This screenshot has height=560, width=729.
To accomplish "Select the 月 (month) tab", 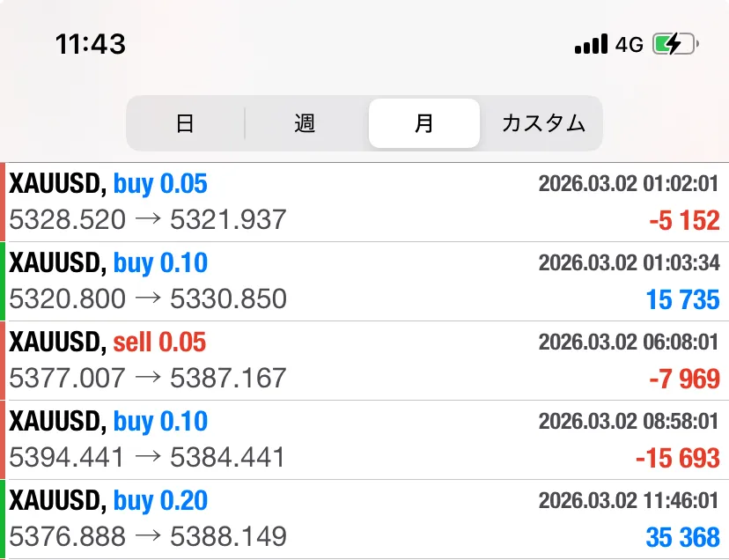I will [x=424, y=123].
